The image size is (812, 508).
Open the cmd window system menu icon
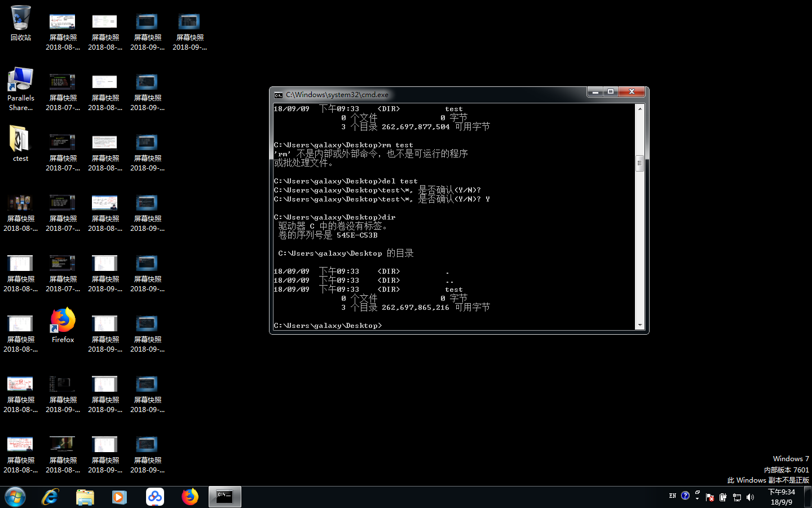click(278, 95)
